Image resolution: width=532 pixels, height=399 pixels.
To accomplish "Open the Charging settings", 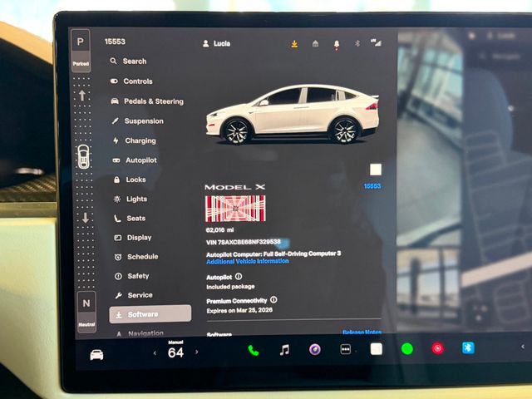I will [x=135, y=140].
